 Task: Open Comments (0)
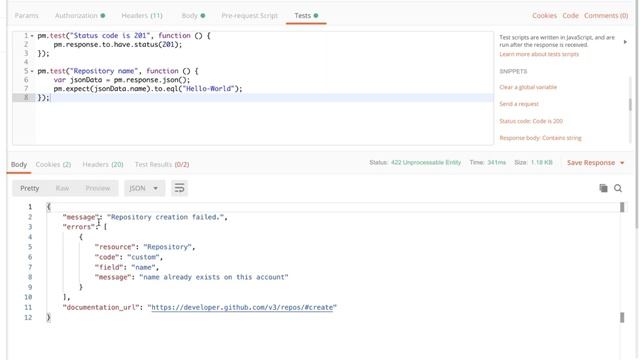[x=606, y=16]
